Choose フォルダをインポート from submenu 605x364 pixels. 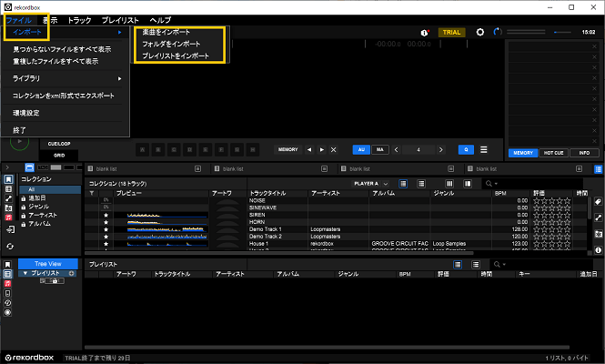(171, 44)
